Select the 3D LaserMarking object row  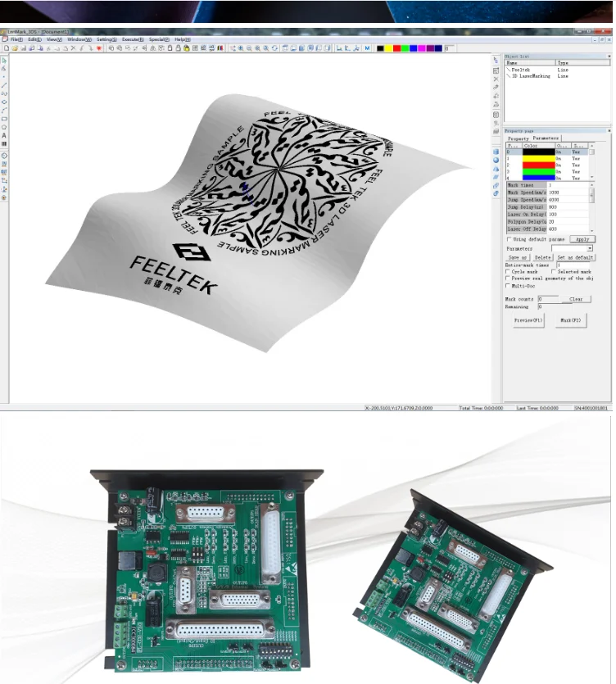pyautogui.click(x=531, y=76)
